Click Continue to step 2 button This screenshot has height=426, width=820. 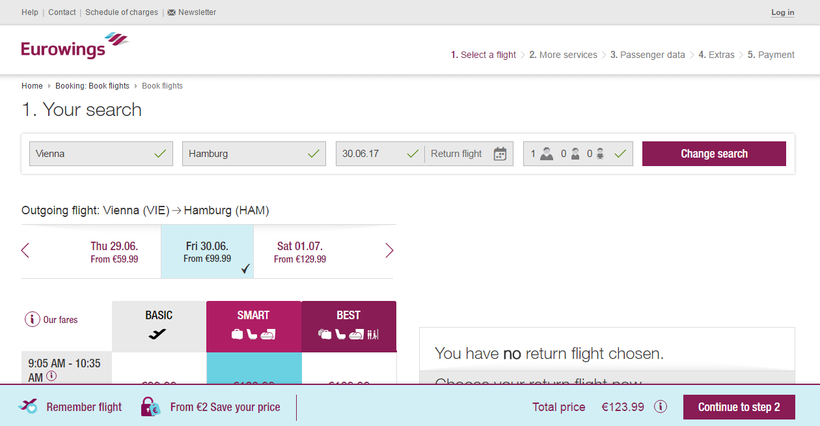coord(739,407)
